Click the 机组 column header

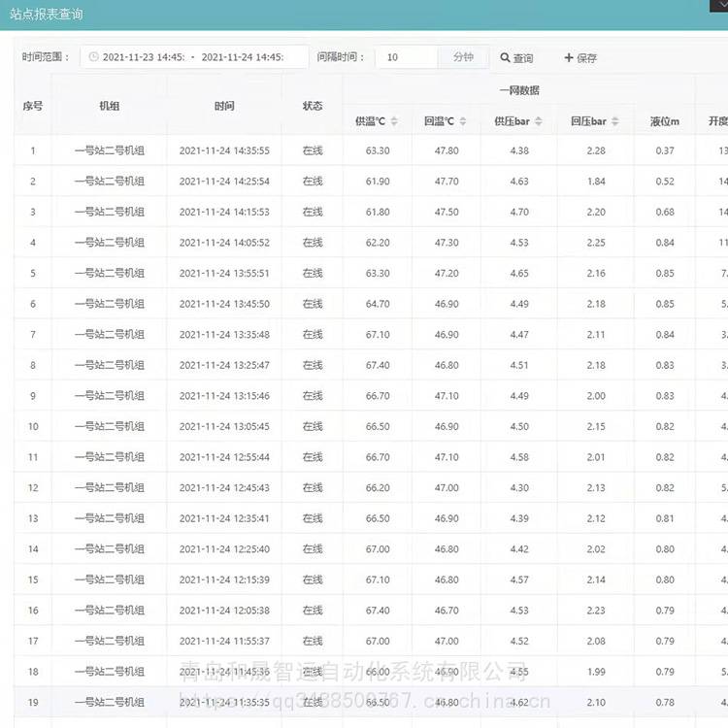(109, 105)
